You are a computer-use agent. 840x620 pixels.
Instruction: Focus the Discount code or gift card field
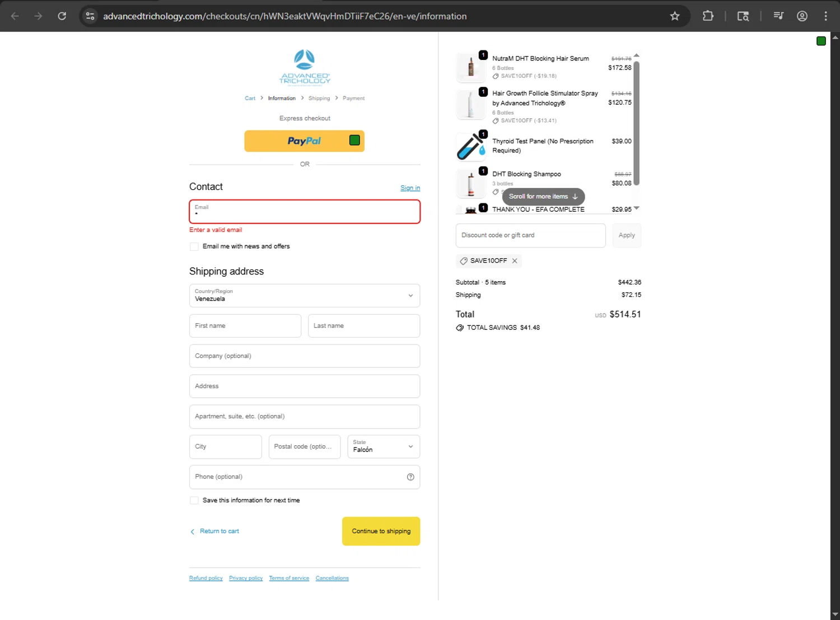(530, 235)
